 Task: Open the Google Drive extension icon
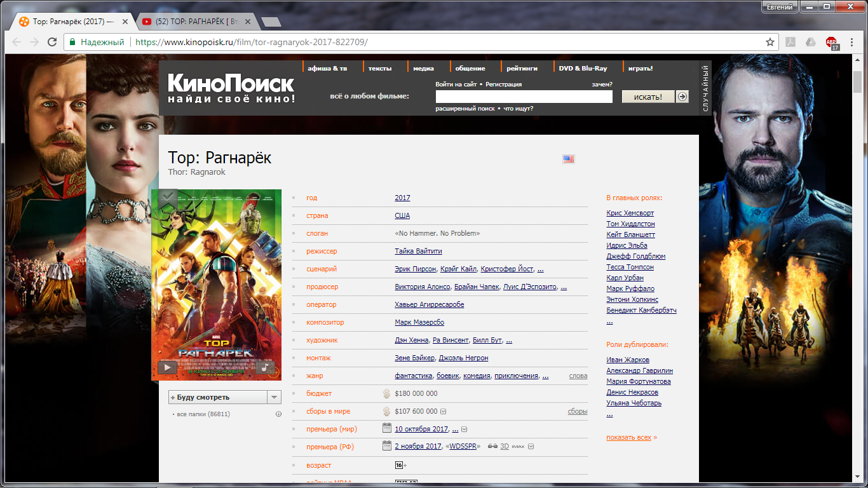[x=811, y=43]
